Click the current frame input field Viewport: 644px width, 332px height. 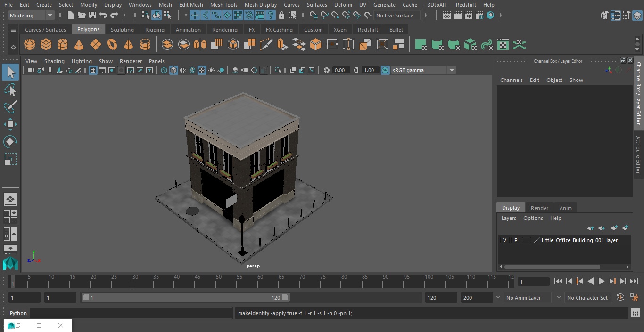pos(534,282)
